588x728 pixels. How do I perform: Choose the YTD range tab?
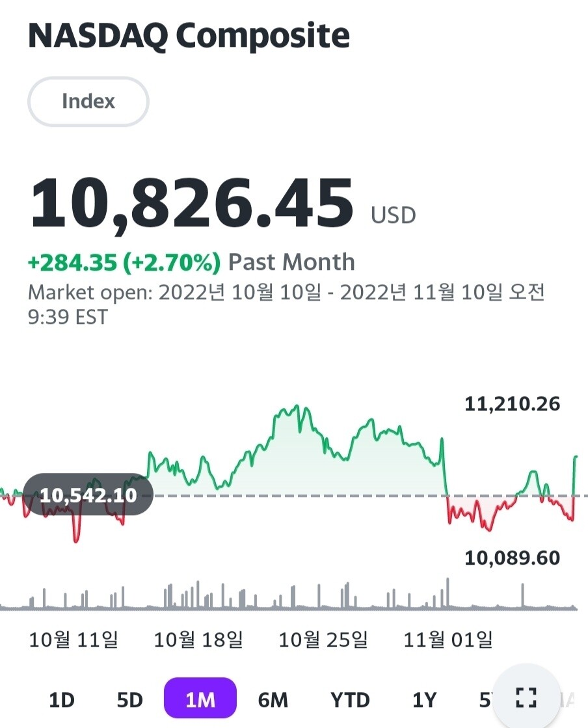[350, 700]
